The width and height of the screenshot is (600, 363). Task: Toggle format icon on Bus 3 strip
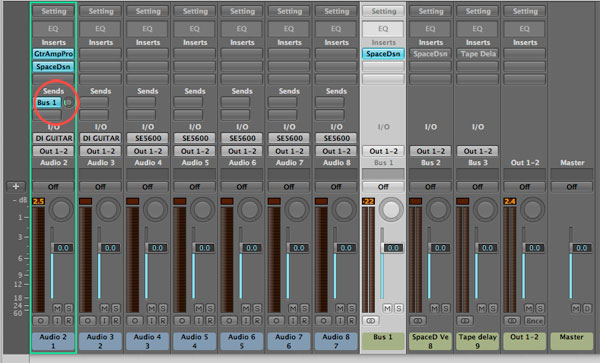[x=465, y=321]
